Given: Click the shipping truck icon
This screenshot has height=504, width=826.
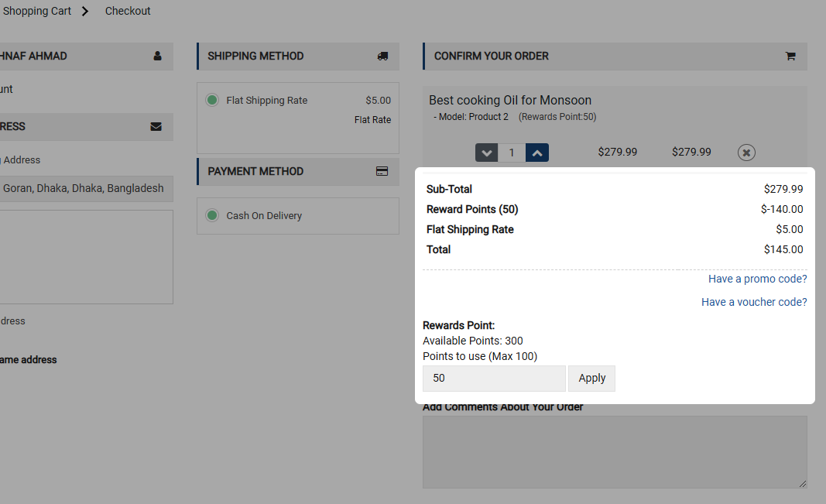Looking at the screenshot, I should (382, 56).
